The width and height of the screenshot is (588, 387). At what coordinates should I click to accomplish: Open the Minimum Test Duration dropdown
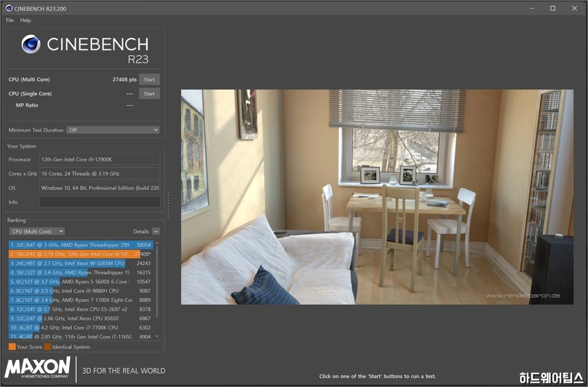[113, 130]
